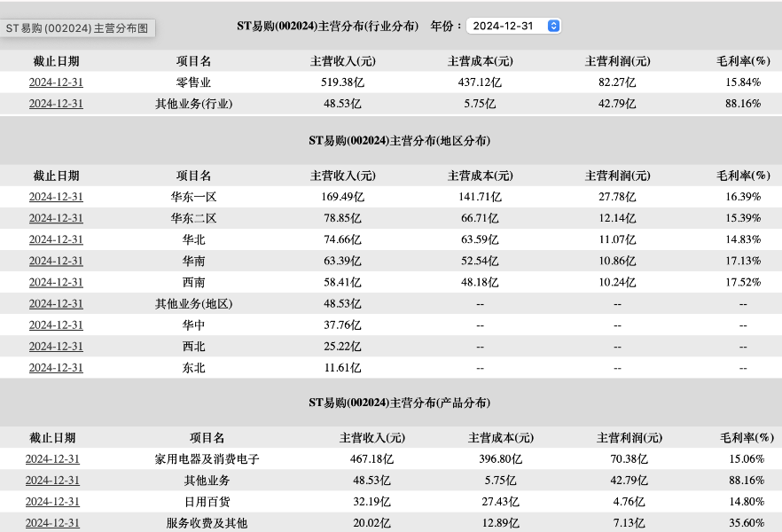The image size is (782, 532).
Task: Select the 70.38亿 profit value
Action: pos(630,459)
